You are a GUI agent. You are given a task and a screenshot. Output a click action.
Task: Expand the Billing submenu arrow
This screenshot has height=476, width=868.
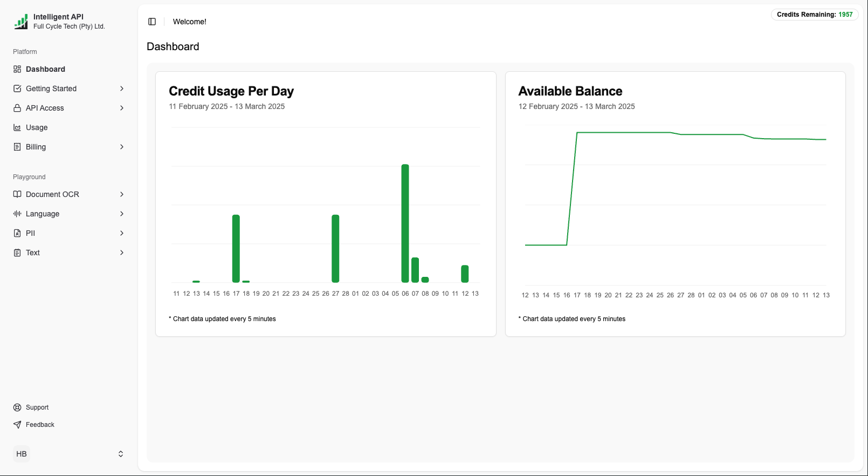click(122, 147)
